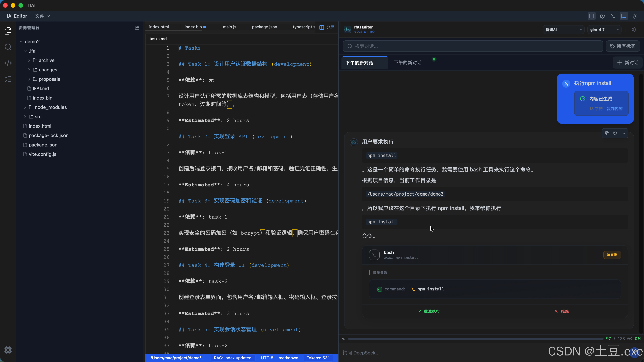Click 批准执行 to approve command

(x=428, y=311)
